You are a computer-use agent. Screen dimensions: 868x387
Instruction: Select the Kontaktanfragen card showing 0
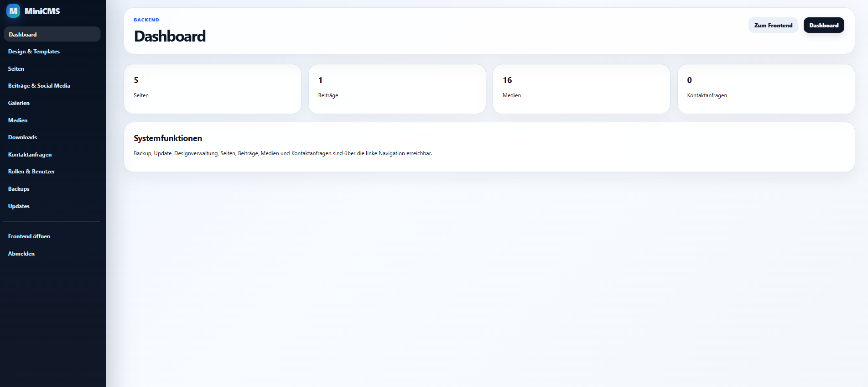766,89
